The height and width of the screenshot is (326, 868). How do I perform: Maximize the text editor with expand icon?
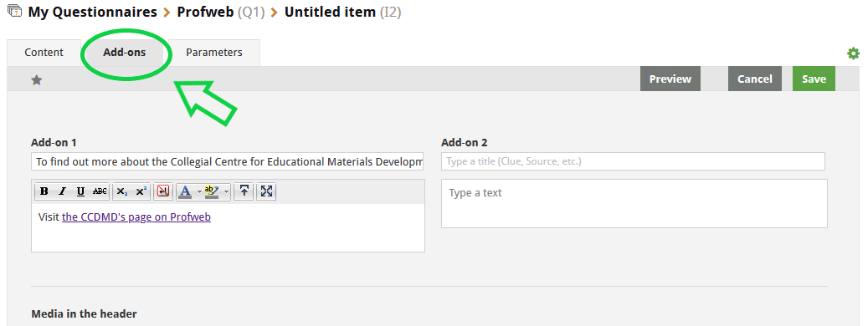click(x=266, y=191)
